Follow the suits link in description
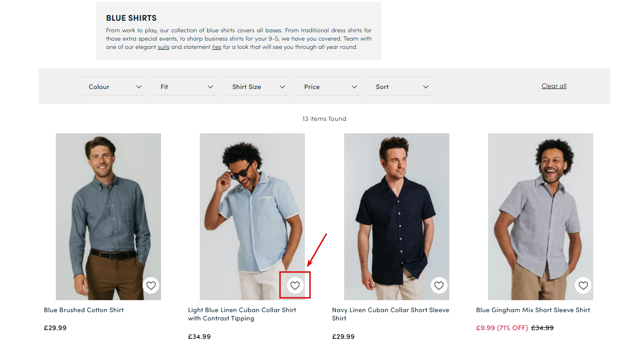Screen dimensions: 644x355 coord(163,47)
